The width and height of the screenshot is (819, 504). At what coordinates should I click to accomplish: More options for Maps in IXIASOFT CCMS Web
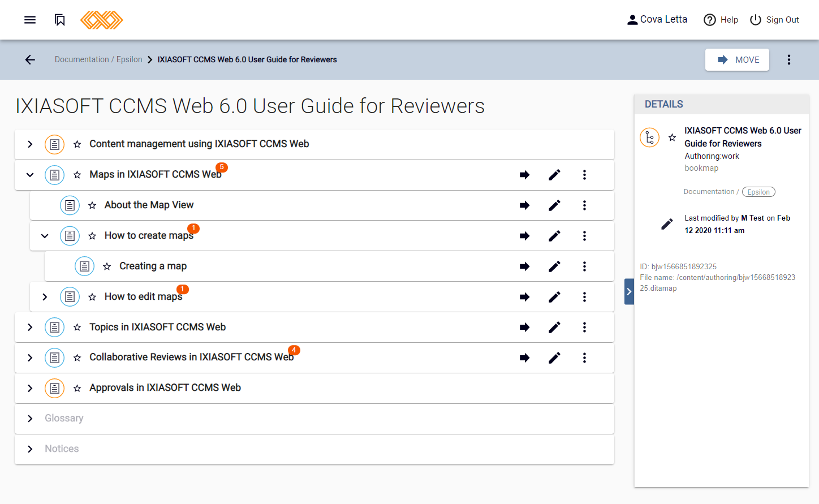coord(584,175)
